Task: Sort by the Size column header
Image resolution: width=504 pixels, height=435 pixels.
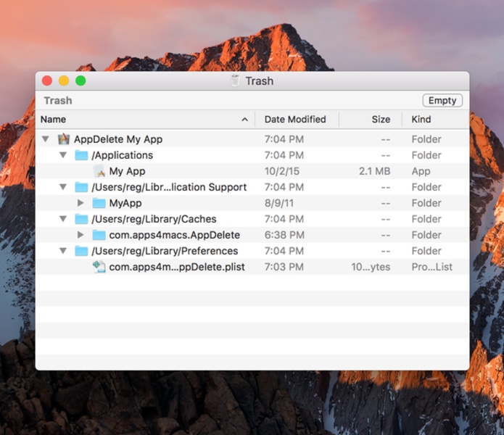Action: [x=381, y=120]
